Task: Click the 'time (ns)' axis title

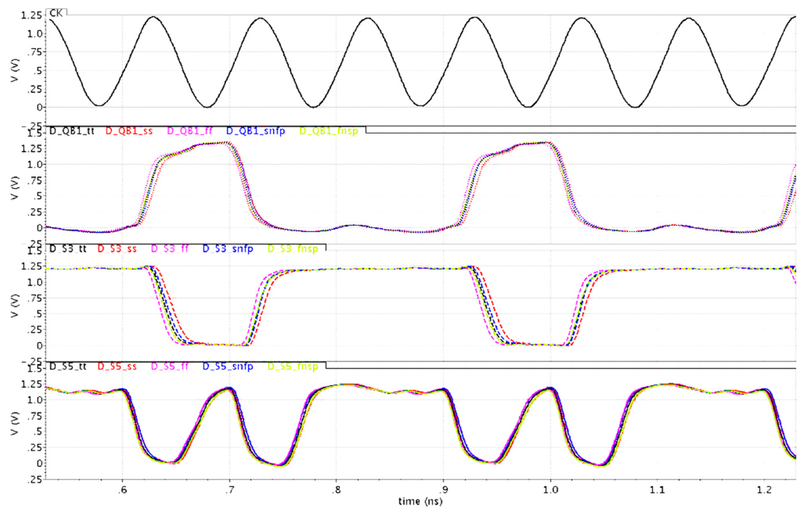Action: point(420,501)
